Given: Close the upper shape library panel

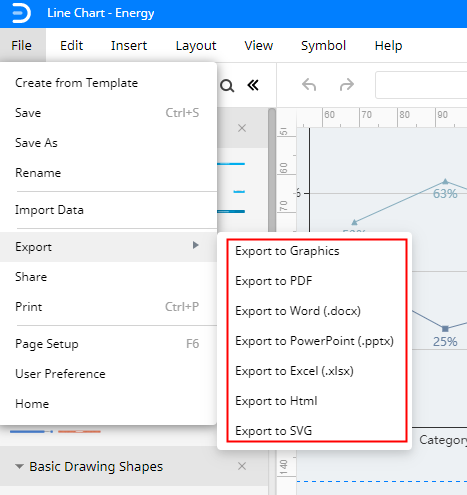Looking at the screenshot, I should tap(242, 128).
